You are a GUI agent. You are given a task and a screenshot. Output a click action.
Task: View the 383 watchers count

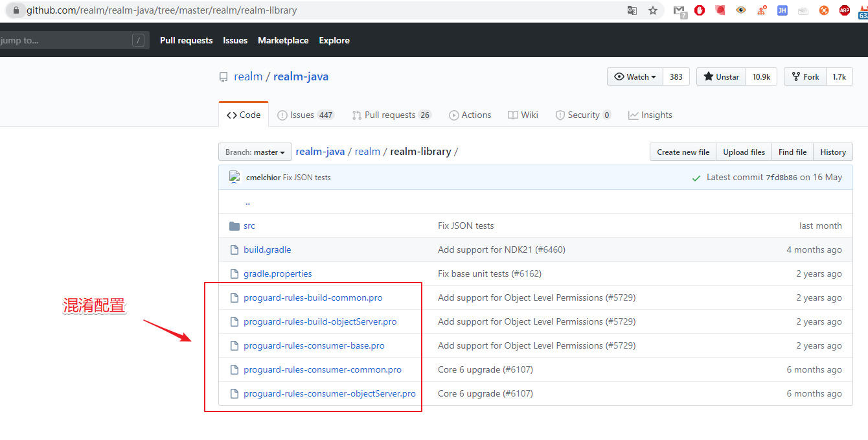click(x=676, y=76)
